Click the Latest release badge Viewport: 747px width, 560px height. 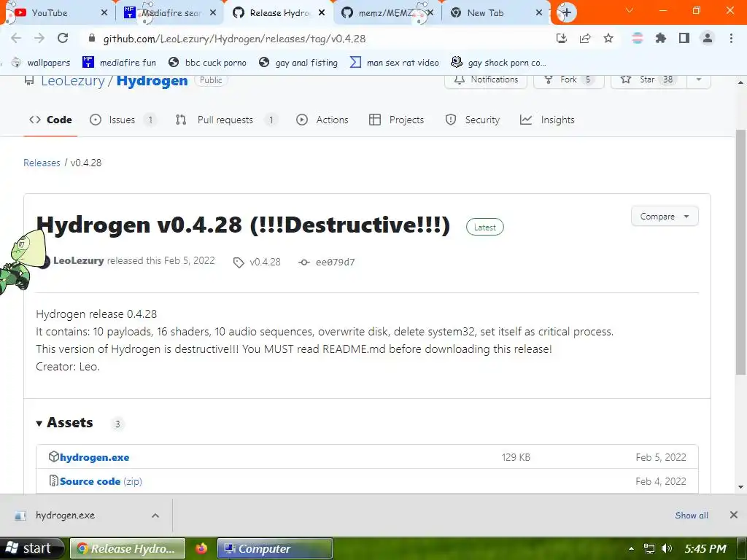coord(485,227)
